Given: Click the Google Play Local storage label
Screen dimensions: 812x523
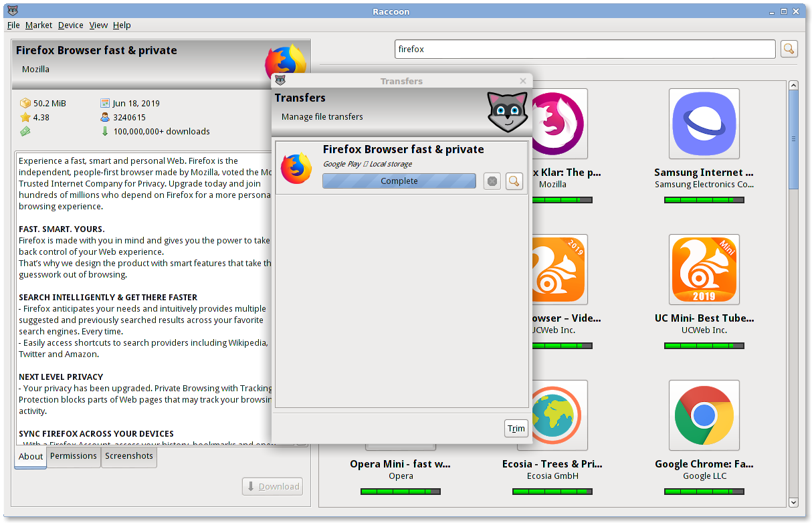Looking at the screenshot, I should pos(368,164).
